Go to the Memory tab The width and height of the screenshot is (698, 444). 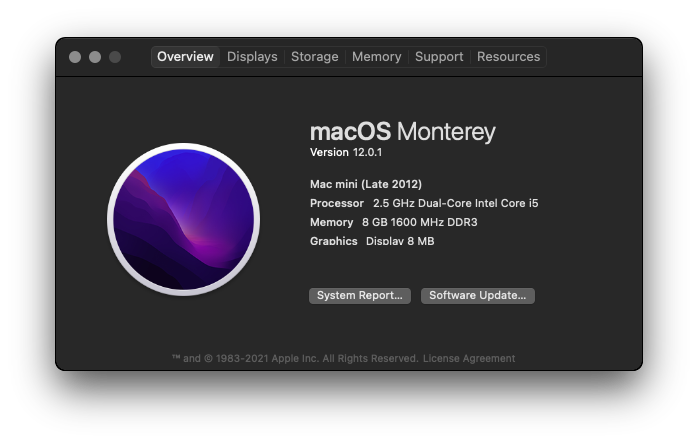(x=377, y=57)
